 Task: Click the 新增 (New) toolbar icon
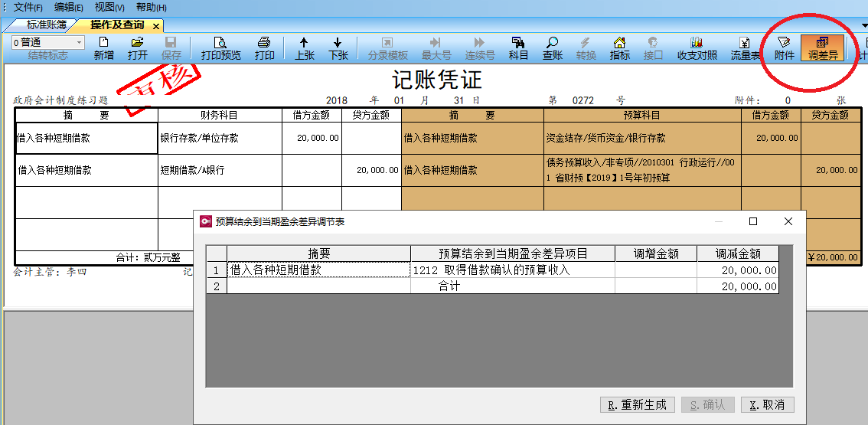104,48
